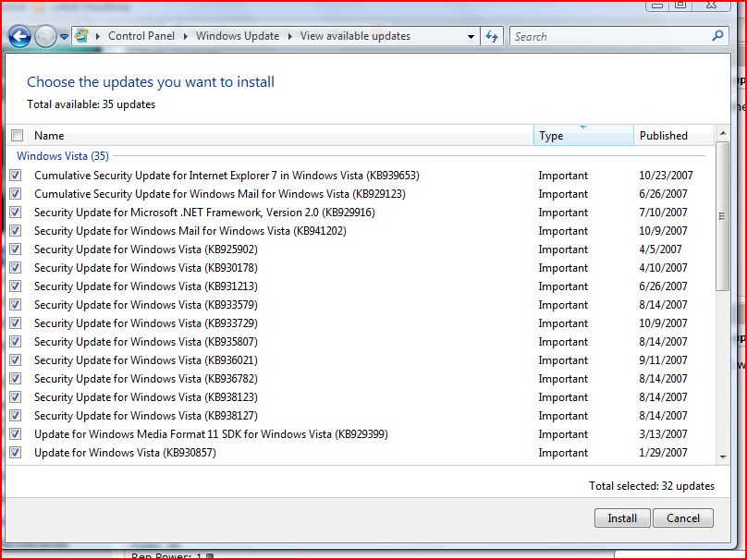Uncheck security update KB933729
This screenshot has height=560, width=747.
pos(15,323)
